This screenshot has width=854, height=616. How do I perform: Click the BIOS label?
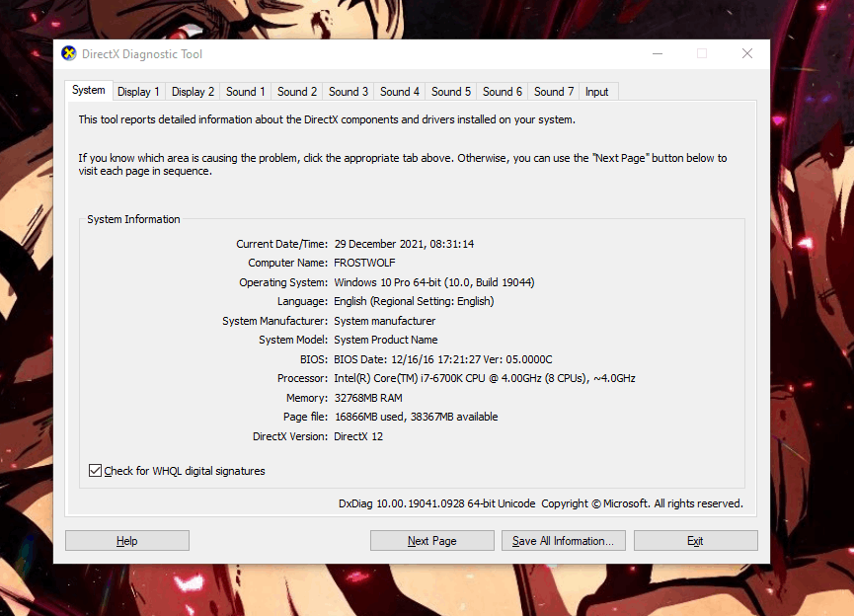pos(314,359)
